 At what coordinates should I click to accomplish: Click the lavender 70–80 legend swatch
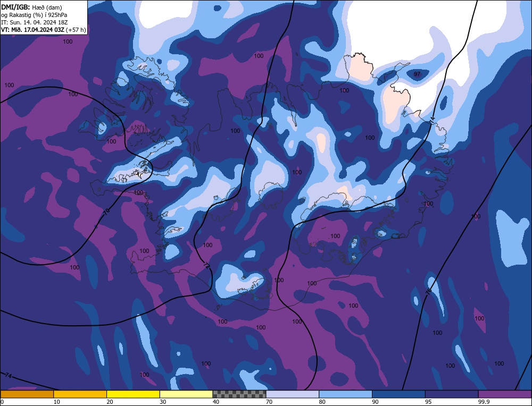(x=293, y=394)
